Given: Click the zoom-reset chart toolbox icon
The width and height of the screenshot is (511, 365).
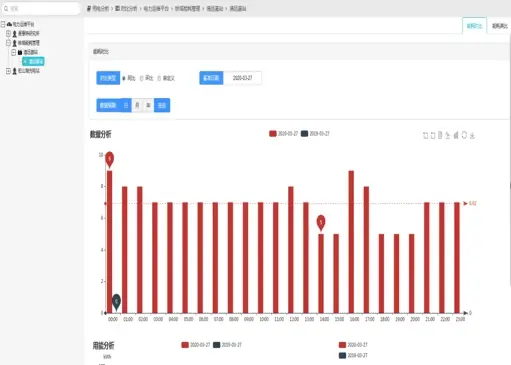Looking at the screenshot, I should [x=433, y=135].
